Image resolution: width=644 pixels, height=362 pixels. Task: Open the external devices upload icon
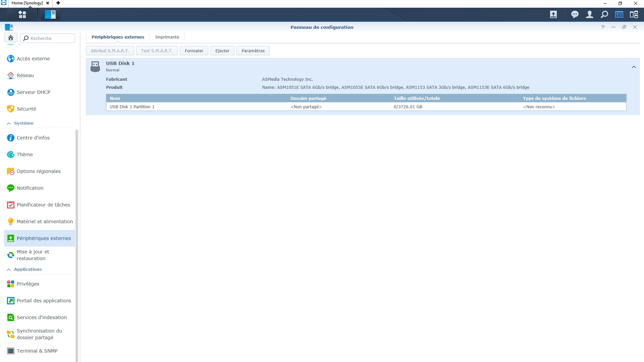point(553,14)
